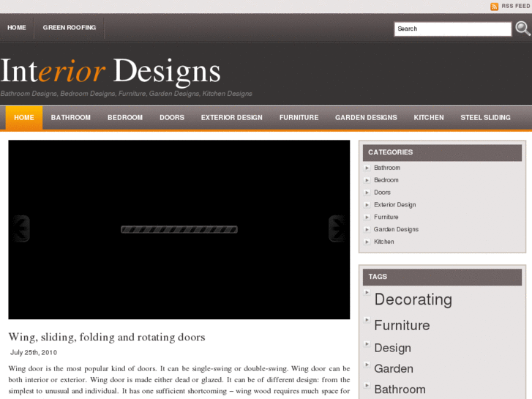Click the slideshow loading progress bar

pyautogui.click(x=179, y=230)
